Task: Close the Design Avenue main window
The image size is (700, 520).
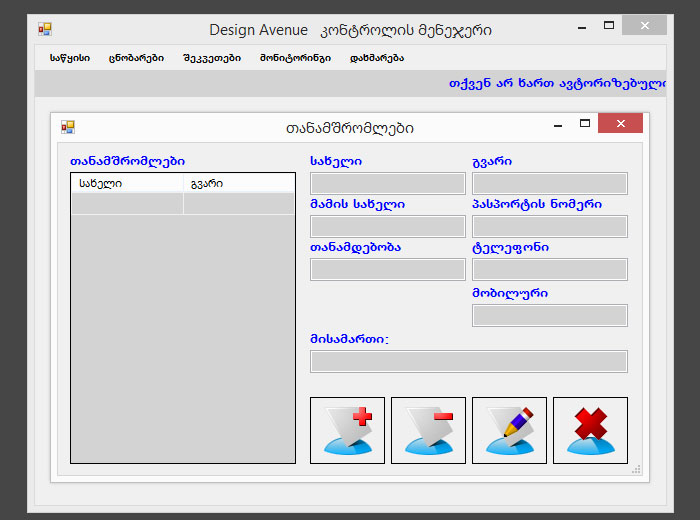Action: tap(645, 25)
